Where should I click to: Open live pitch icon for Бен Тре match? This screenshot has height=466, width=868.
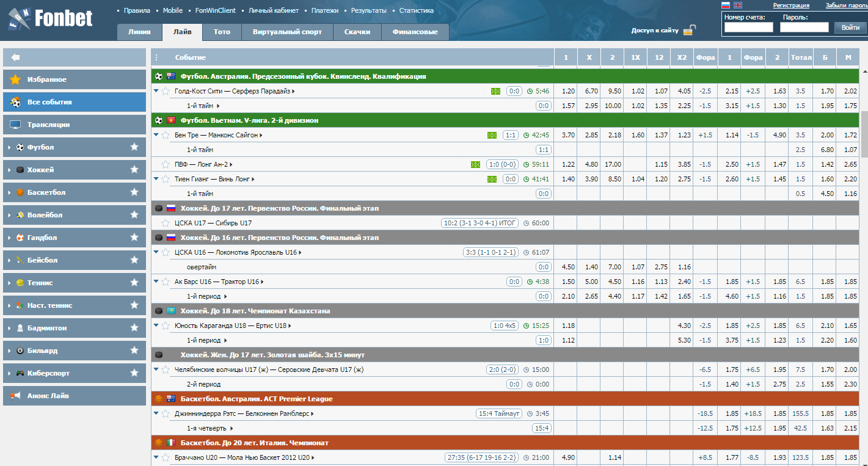(x=492, y=135)
